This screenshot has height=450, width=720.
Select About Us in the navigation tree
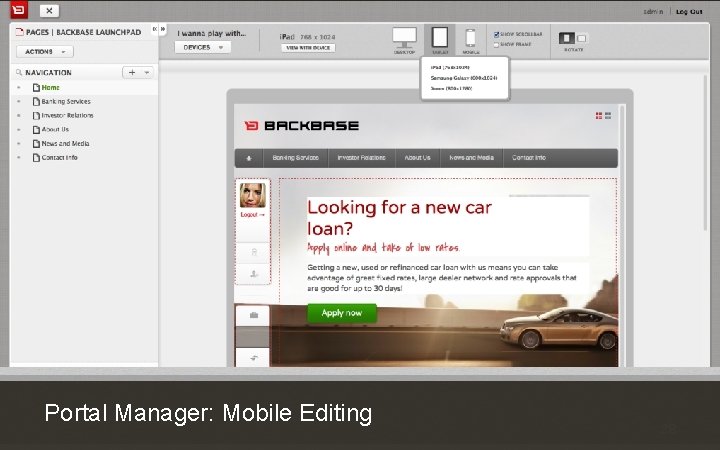click(x=55, y=129)
